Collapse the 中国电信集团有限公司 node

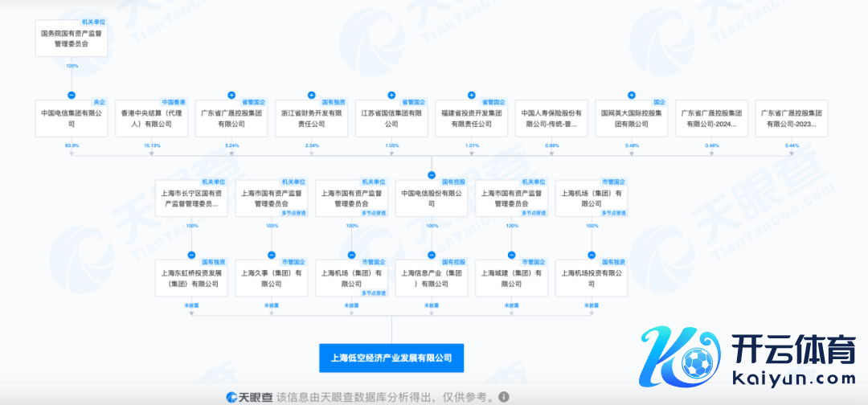(x=72, y=95)
